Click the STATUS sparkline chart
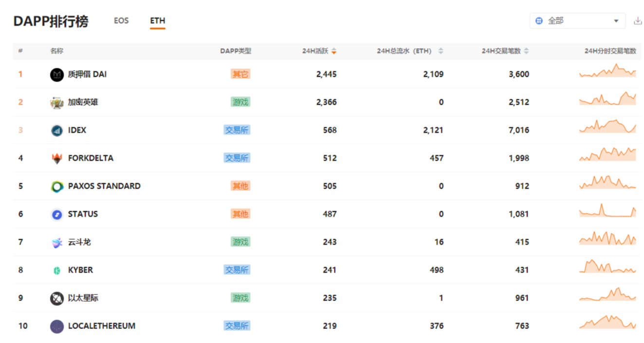The image size is (644, 343). pos(607,210)
